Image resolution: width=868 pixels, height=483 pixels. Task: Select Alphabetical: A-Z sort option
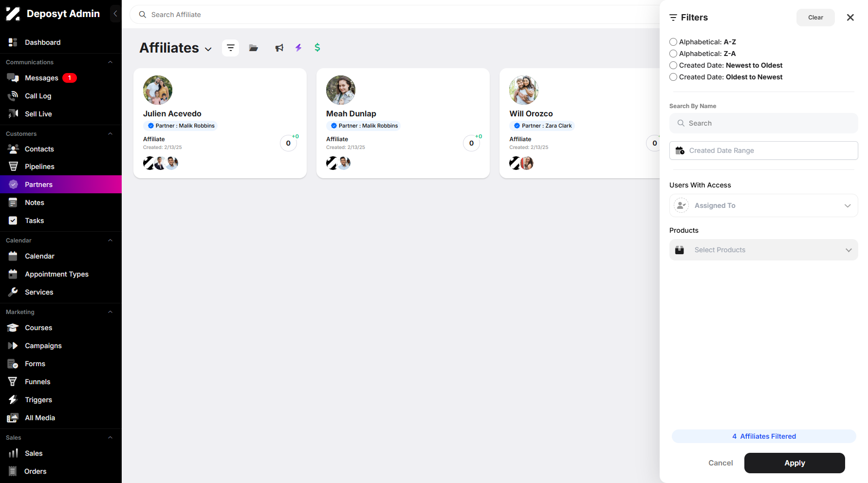[673, 42]
